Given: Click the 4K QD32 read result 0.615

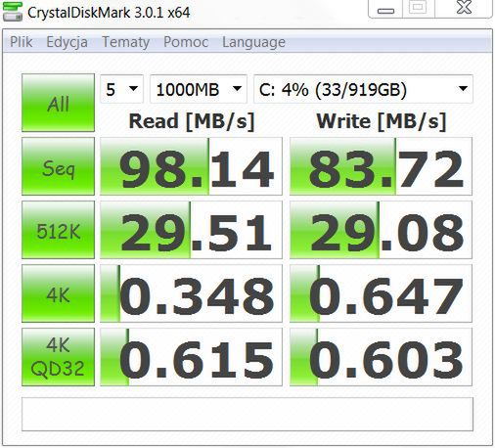Looking at the screenshot, I should coord(191,357).
